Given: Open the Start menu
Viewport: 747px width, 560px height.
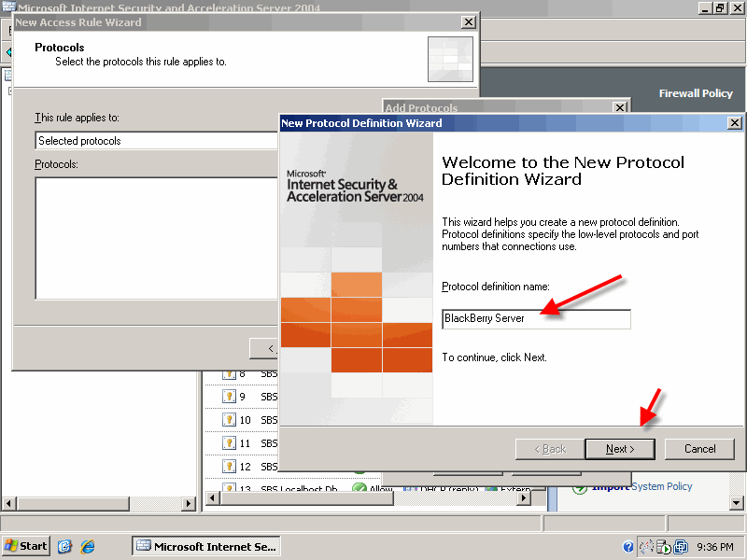Looking at the screenshot, I should point(26,546).
